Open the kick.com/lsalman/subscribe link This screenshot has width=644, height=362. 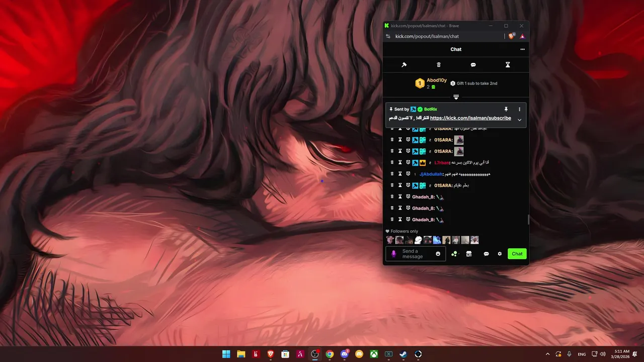point(470,118)
